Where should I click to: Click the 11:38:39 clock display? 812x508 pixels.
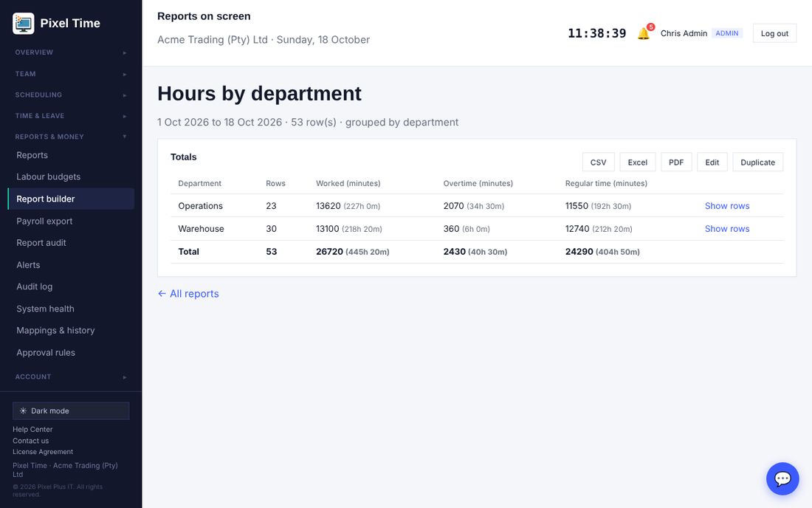pos(596,33)
